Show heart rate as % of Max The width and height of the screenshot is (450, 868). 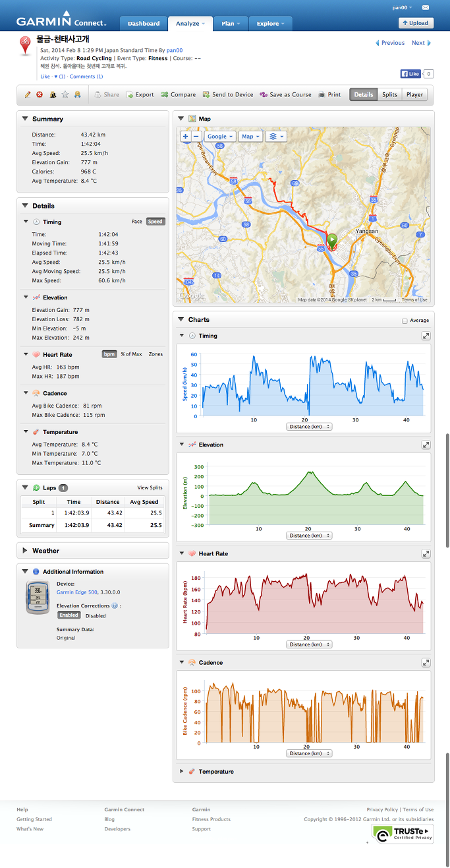click(x=131, y=354)
